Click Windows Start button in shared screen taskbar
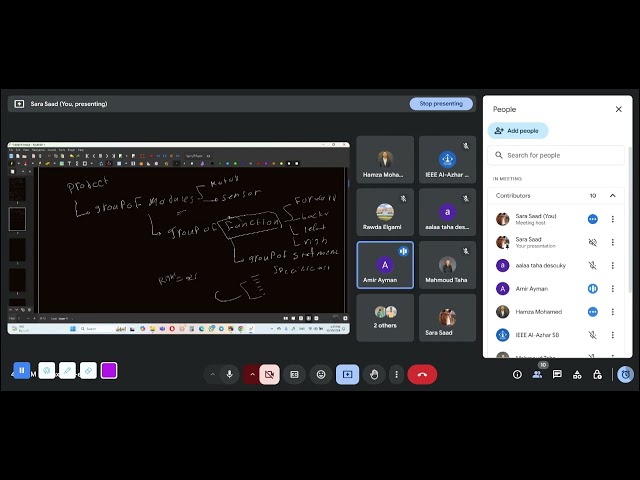The width and height of the screenshot is (640, 480). [73, 329]
